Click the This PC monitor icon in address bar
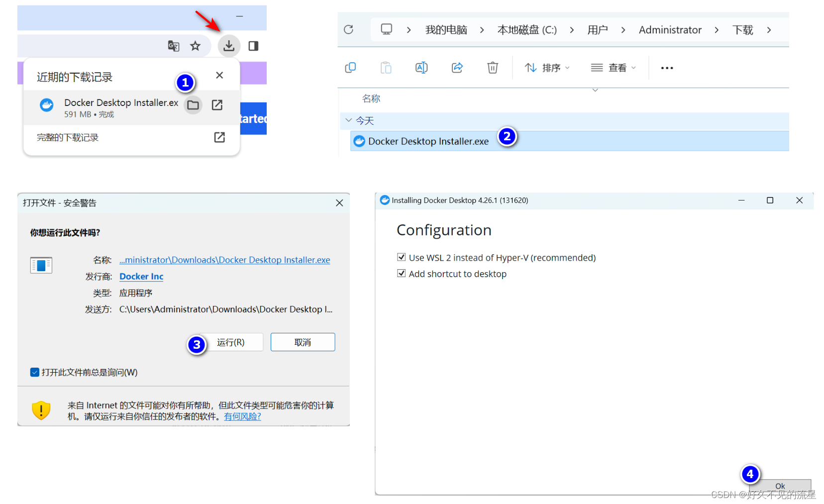The width and height of the screenshot is (824, 504). click(386, 29)
